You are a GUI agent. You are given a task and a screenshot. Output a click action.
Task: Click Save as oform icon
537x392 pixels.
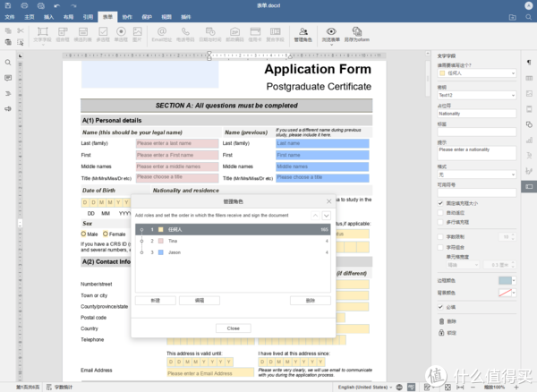(357, 35)
